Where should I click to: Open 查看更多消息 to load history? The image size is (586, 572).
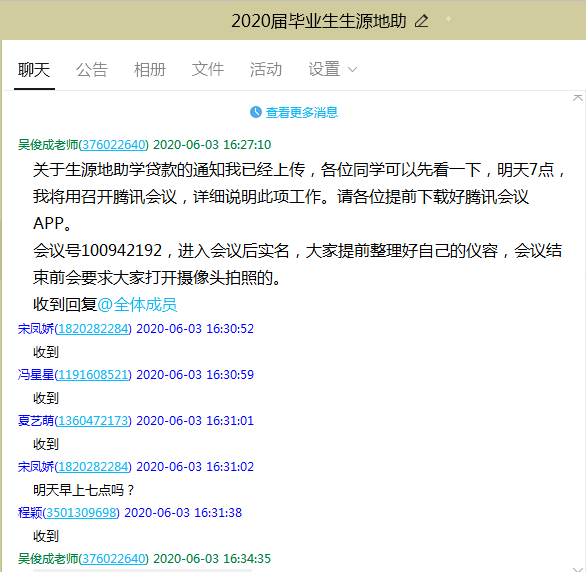pyautogui.click(x=302, y=112)
